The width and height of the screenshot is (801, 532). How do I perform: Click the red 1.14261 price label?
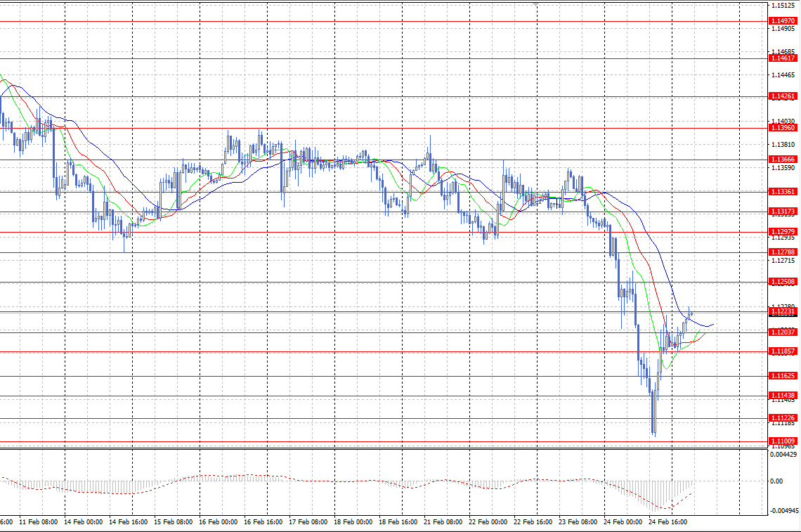pos(783,96)
